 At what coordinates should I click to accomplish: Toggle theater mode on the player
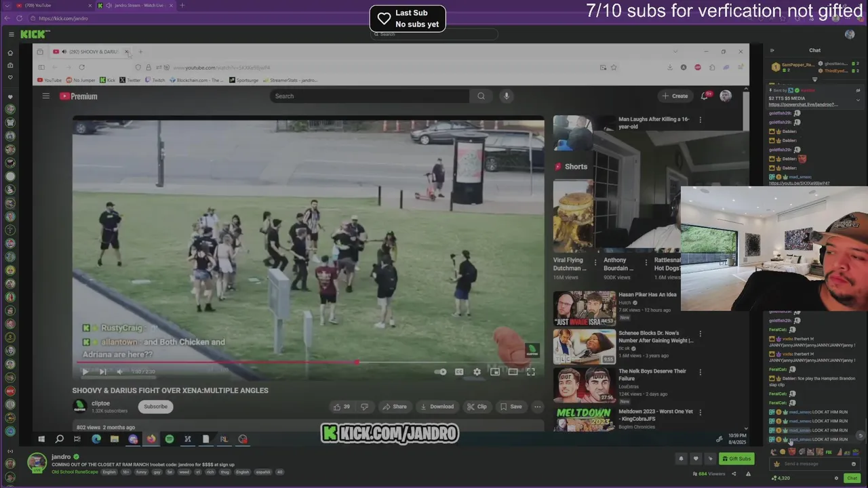[x=513, y=371]
